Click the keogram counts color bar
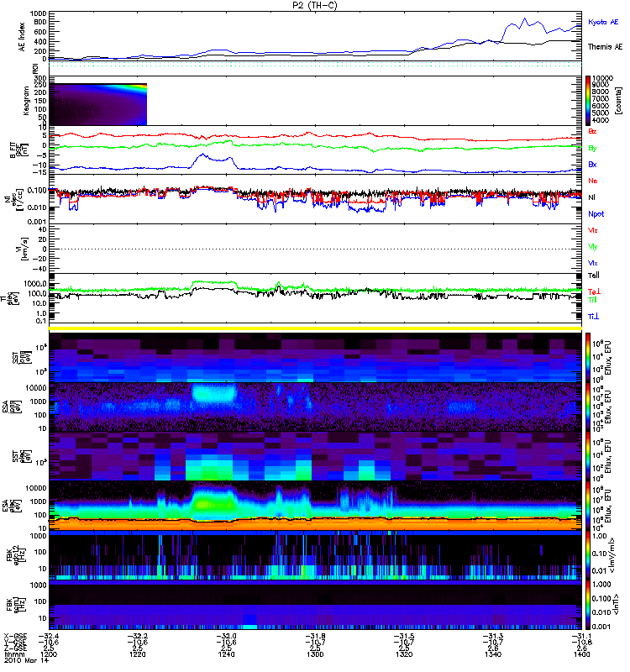630x672 pixels. tap(588, 101)
